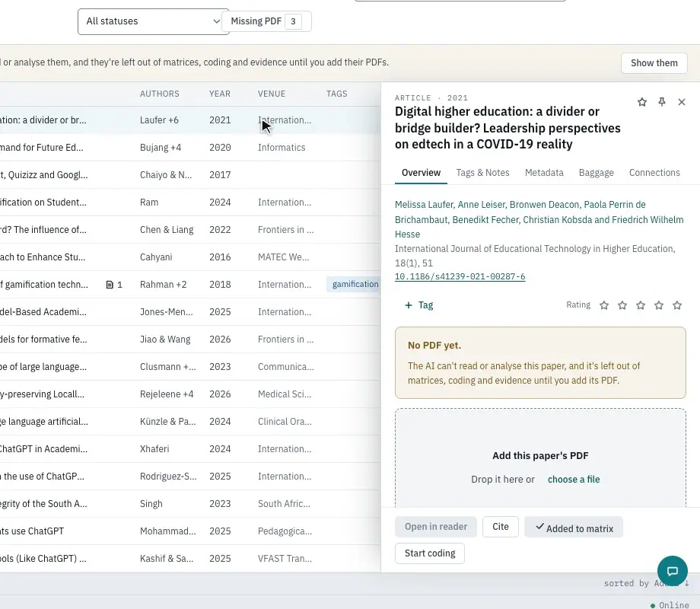
Task: Set rating to three stars
Action: 641,305
